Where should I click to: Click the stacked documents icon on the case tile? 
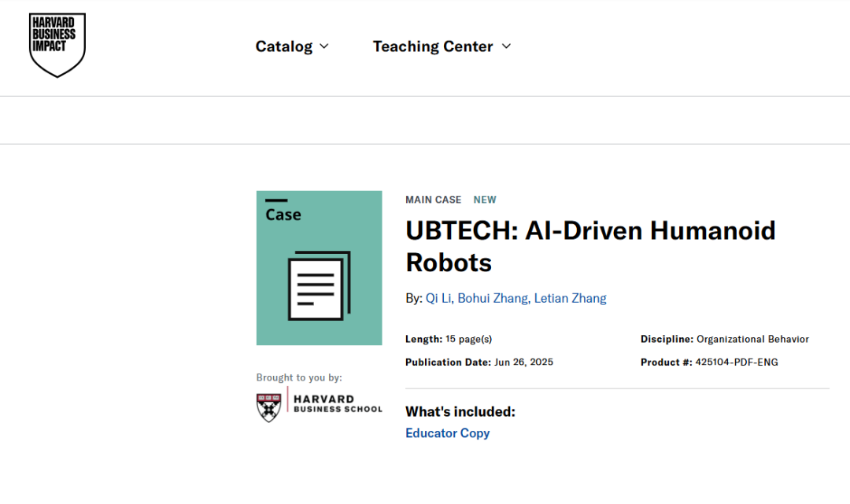point(319,285)
